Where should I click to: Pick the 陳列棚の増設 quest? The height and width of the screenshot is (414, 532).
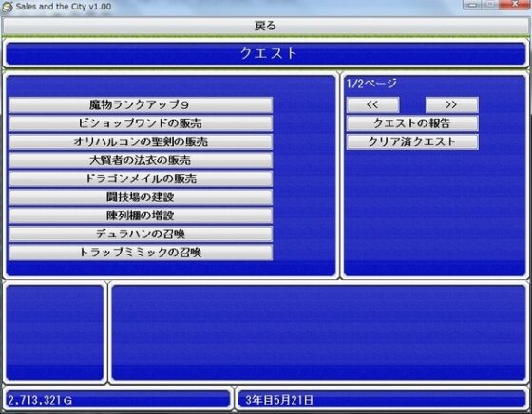tap(141, 216)
